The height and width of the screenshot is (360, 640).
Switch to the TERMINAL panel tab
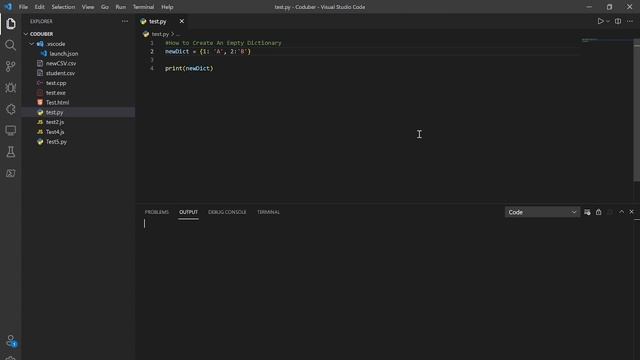(268, 212)
